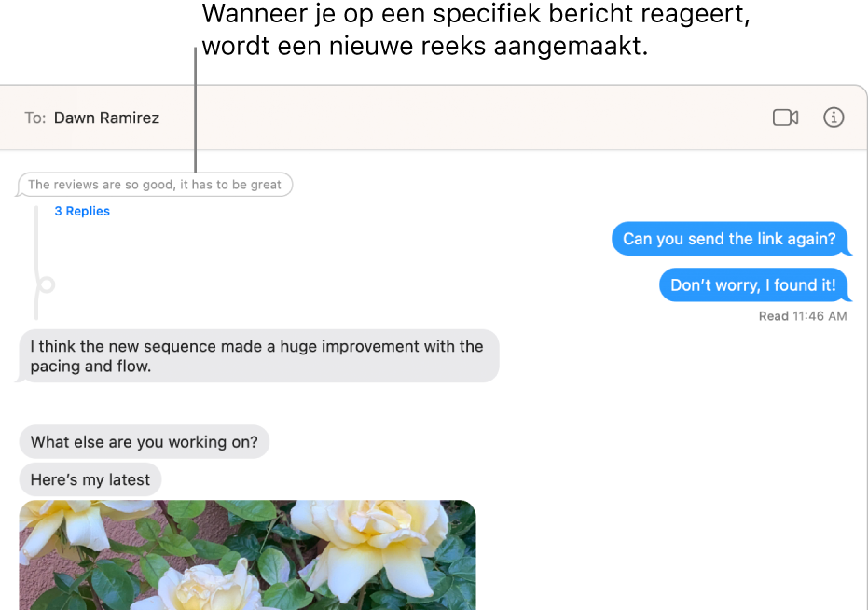
Task: Click the "To:" field label
Action: click(x=34, y=118)
